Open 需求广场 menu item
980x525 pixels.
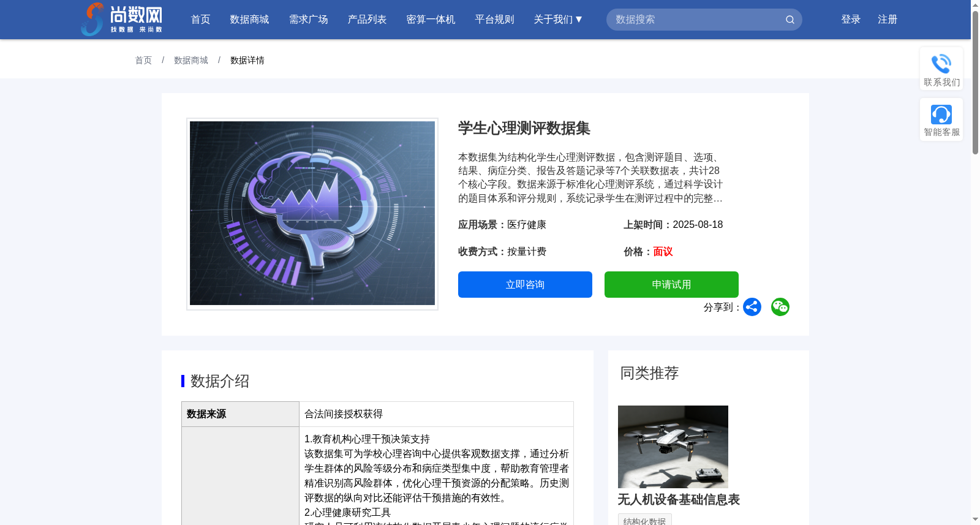(x=308, y=20)
